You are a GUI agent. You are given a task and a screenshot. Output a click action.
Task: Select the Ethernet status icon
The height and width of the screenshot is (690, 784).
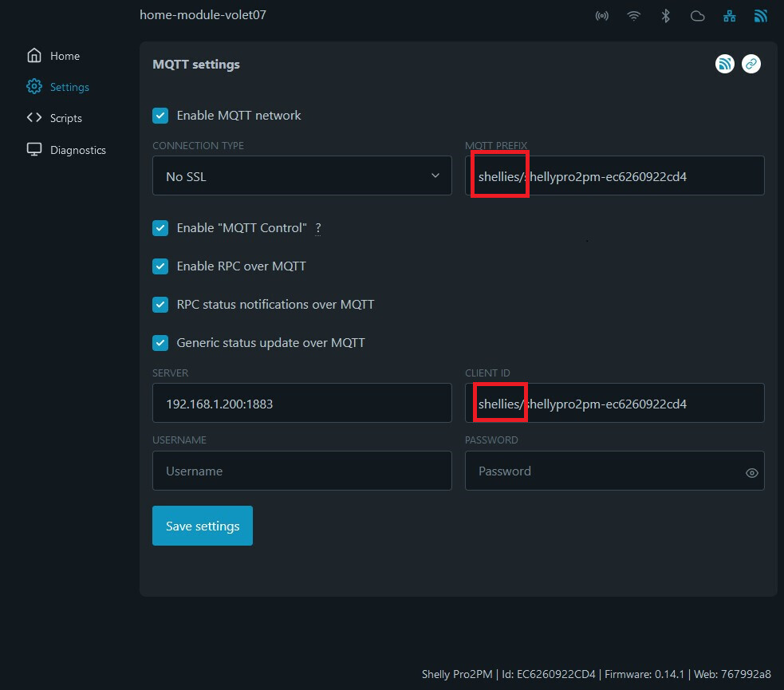click(729, 15)
